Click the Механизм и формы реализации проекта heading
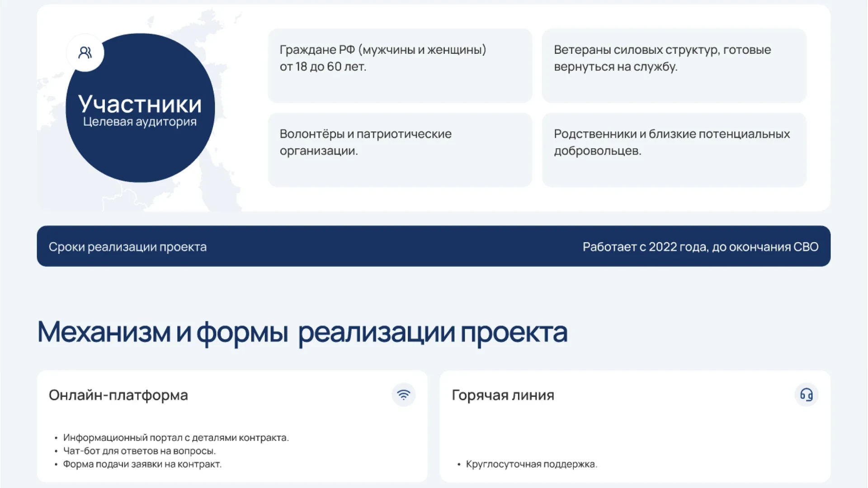The width and height of the screenshot is (868, 488). click(x=302, y=333)
